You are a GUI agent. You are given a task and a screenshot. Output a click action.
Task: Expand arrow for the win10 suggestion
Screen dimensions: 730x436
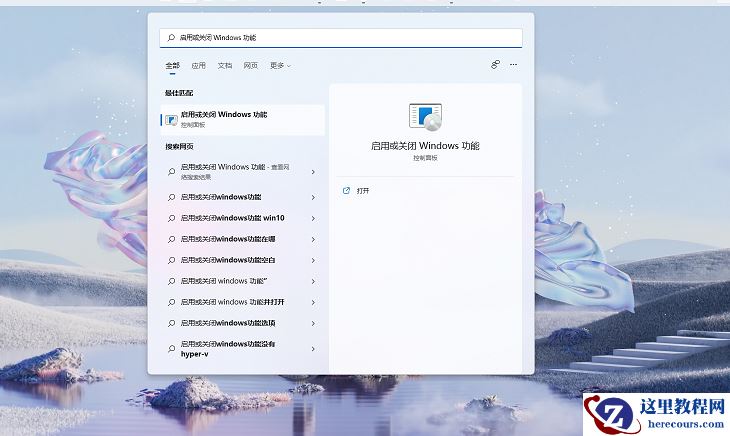tap(313, 219)
